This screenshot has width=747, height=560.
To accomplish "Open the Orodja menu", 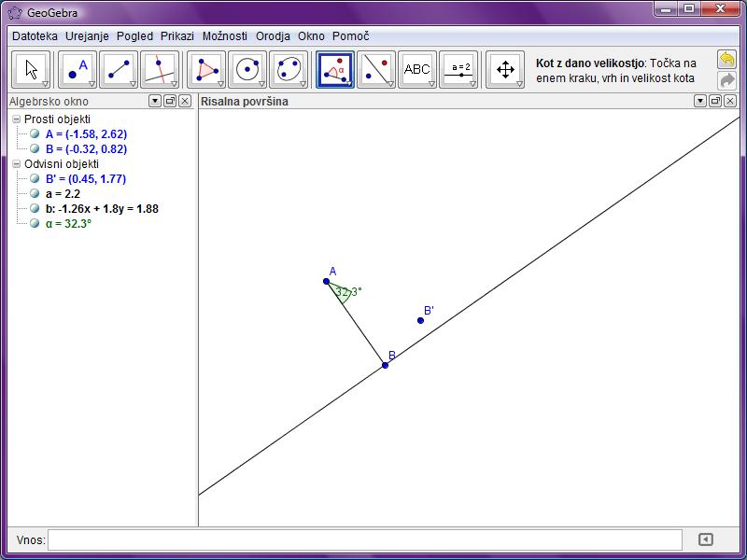I will point(274,36).
